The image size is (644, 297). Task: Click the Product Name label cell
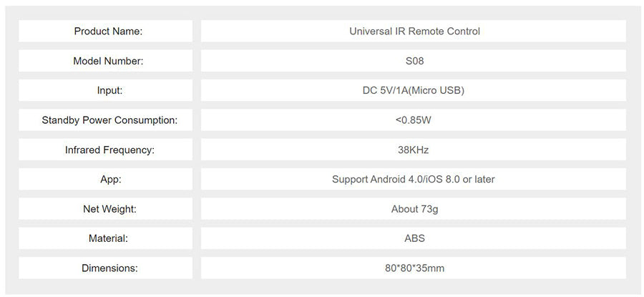coord(106,31)
